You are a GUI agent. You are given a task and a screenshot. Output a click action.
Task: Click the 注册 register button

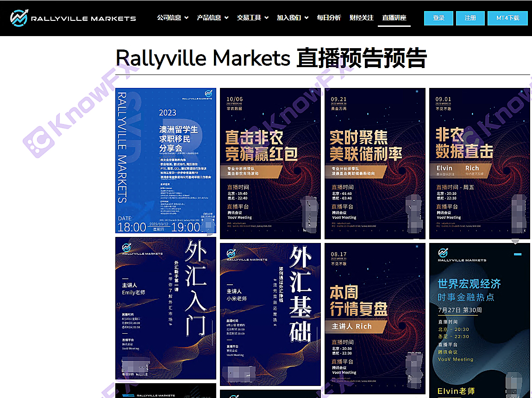(470, 19)
